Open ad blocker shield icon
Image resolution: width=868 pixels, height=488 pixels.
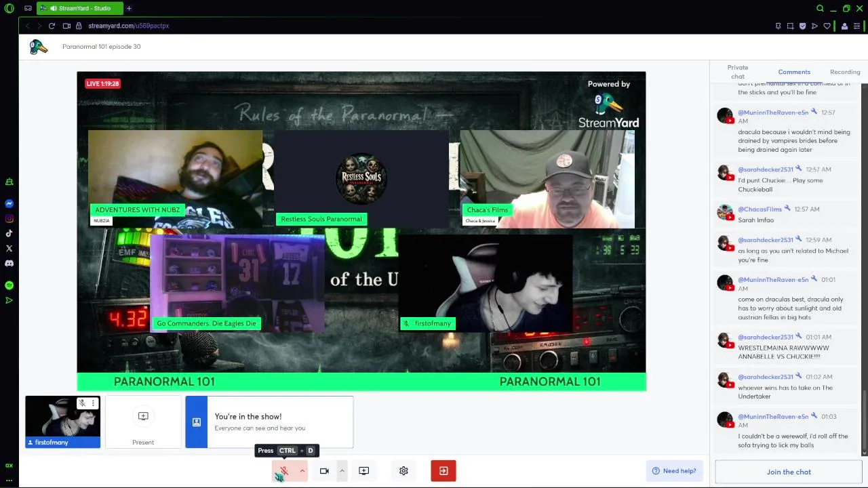coord(802,26)
